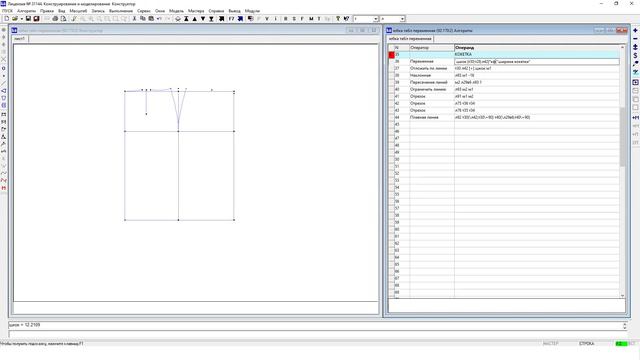Open a file with the folder icon
The image size is (640, 360).
pyautogui.click(x=15, y=19)
